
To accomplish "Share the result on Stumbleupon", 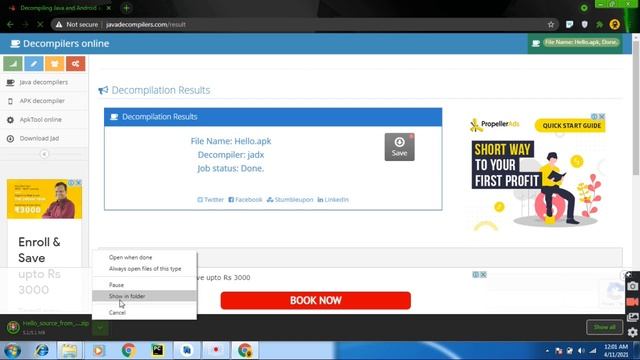I will (290, 200).
